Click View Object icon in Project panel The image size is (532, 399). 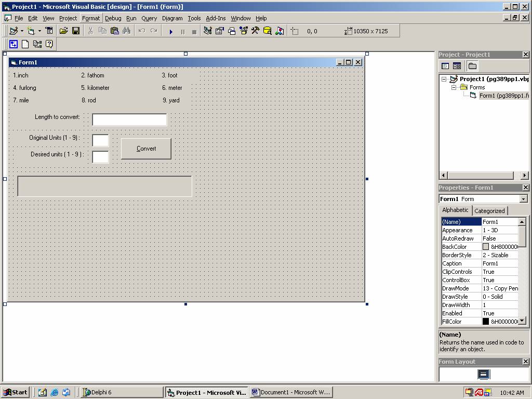tap(457, 66)
